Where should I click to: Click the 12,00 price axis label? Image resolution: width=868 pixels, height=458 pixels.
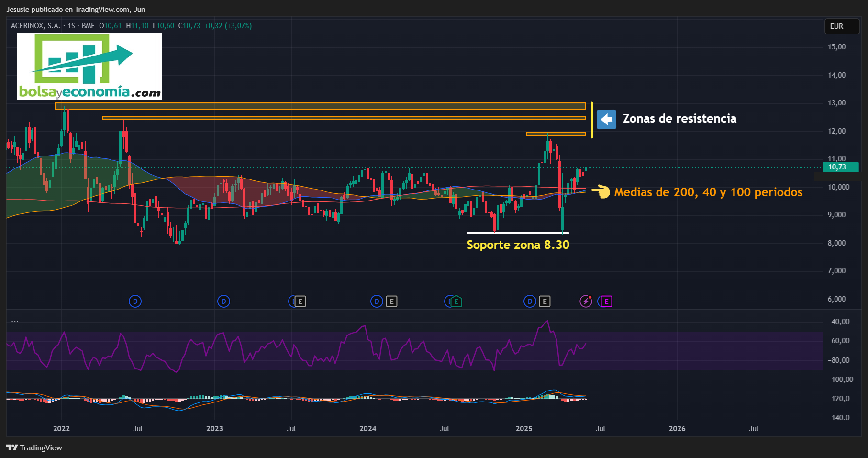[837, 131]
